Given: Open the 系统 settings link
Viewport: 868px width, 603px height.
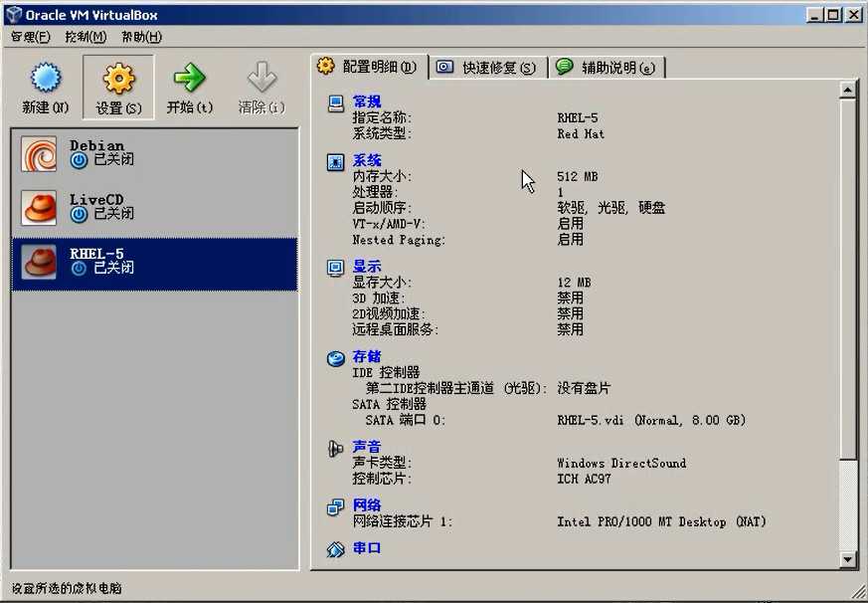Looking at the screenshot, I should pyautogui.click(x=367, y=161).
